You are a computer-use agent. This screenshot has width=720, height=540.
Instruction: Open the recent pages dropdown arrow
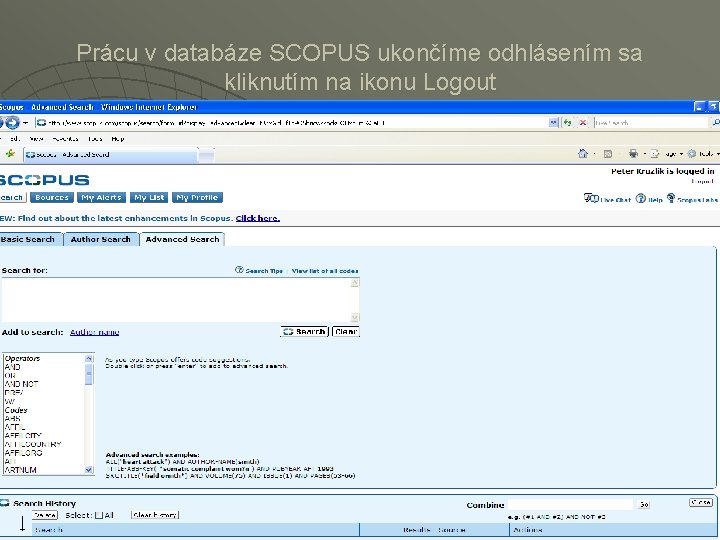pos(26,123)
